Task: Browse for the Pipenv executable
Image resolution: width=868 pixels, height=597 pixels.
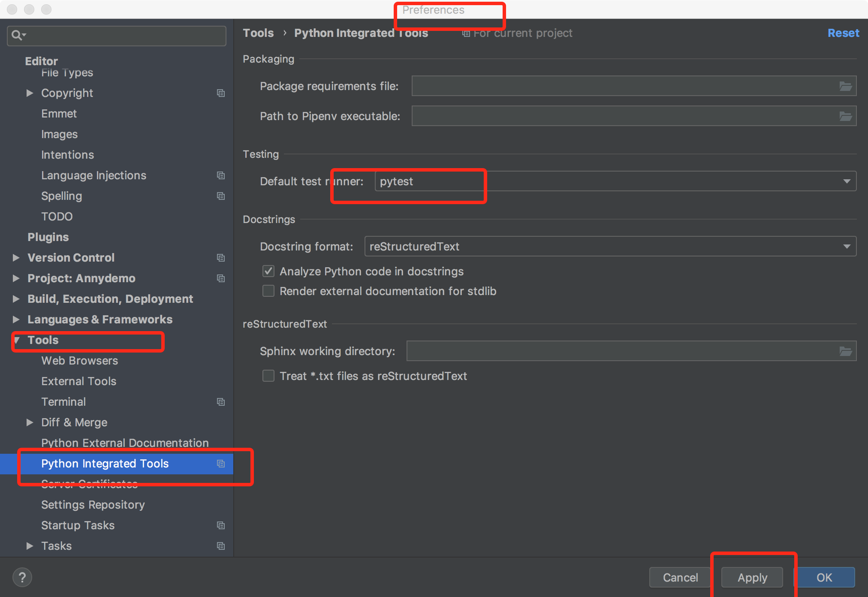Action: [x=845, y=116]
